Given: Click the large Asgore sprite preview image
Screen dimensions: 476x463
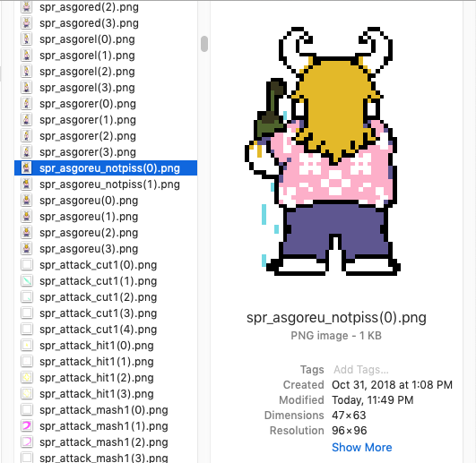Looking at the screenshot, I should (323, 151).
